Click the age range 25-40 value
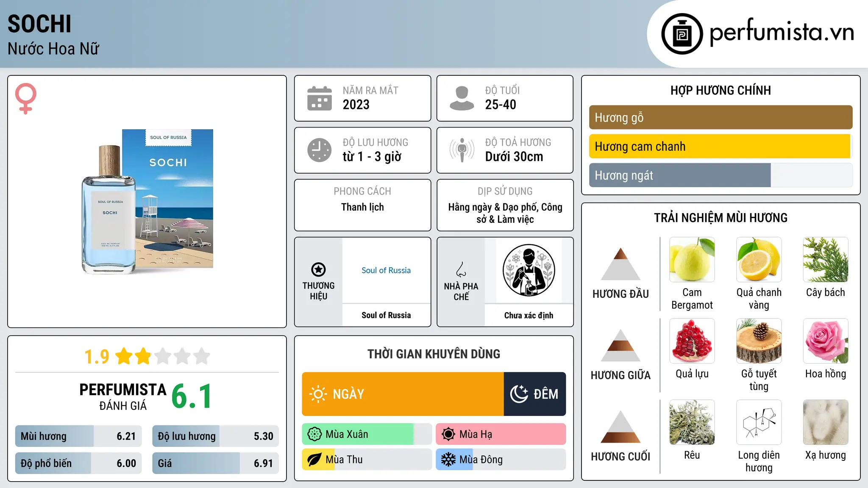Image resolution: width=868 pixels, height=488 pixels. click(x=501, y=105)
